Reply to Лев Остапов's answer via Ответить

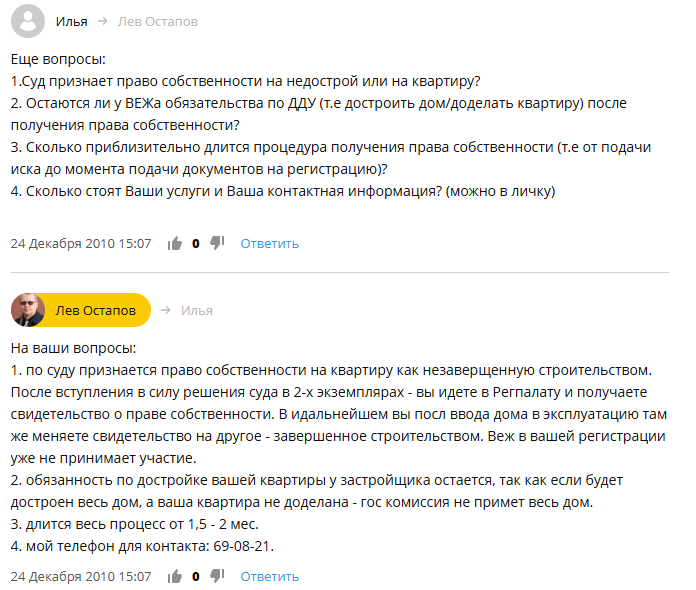click(270, 577)
